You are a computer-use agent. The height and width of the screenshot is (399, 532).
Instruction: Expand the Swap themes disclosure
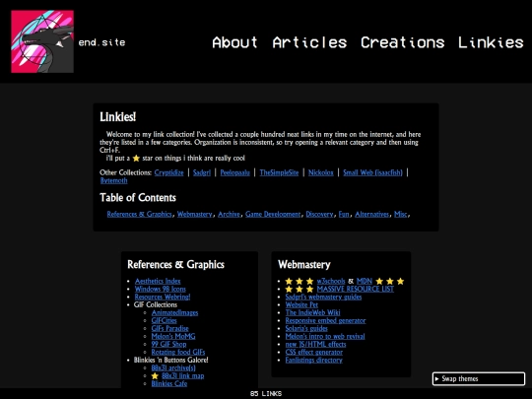(x=479, y=378)
